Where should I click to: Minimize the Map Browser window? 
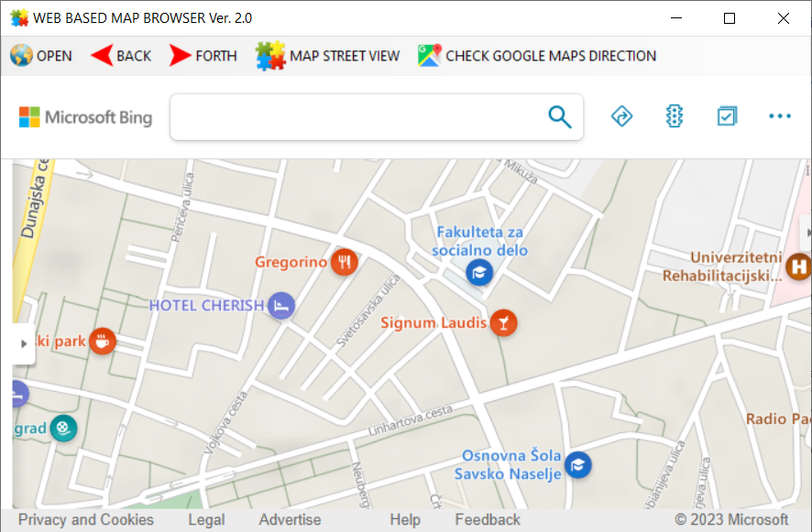(676, 18)
